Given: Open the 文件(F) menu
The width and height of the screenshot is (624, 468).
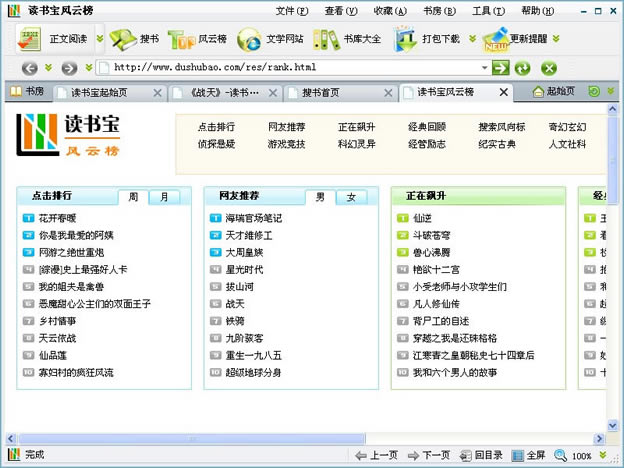Looking at the screenshot, I should (292, 11).
